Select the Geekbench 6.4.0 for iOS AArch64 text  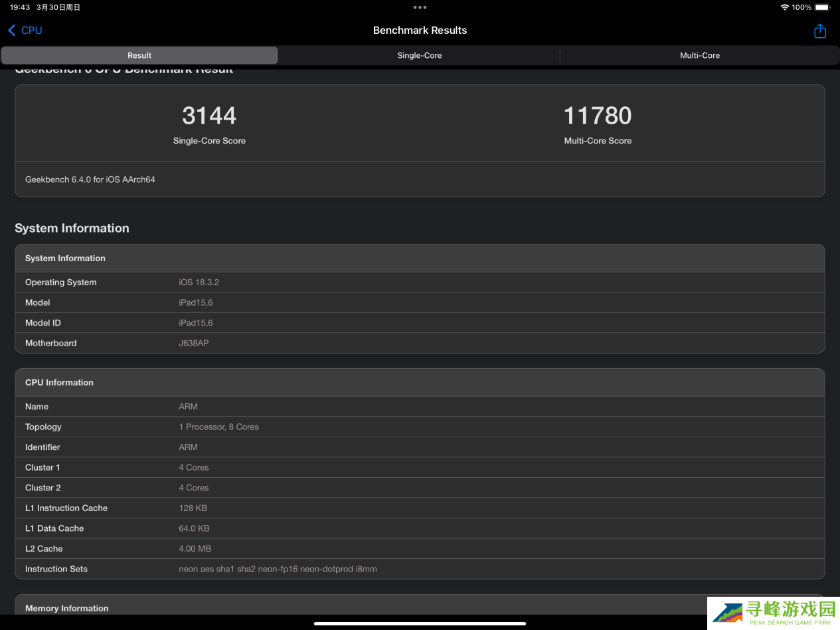point(90,179)
